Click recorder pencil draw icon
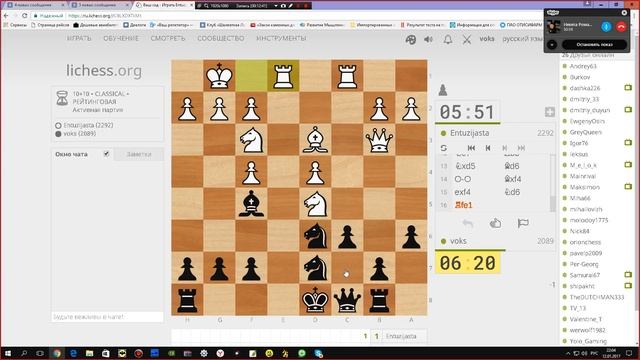640x360 pixels. 291,6
